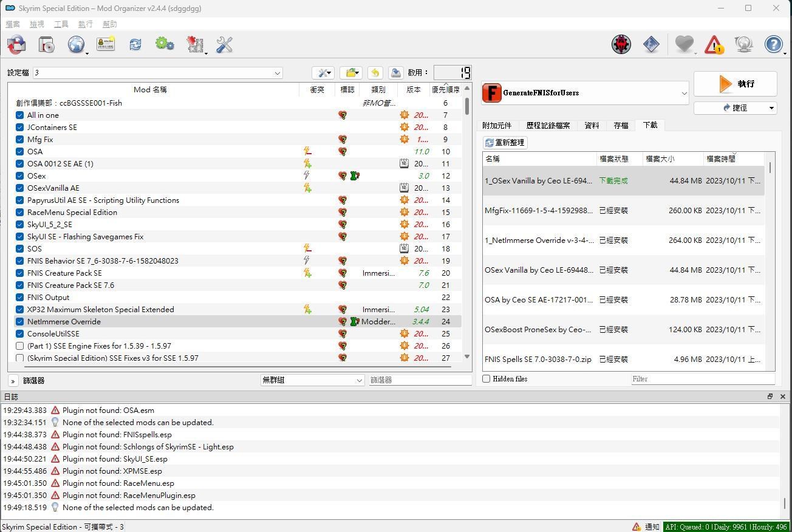Toggle the OSex mod checkbox
The width and height of the screenshot is (792, 532).
click(19, 176)
